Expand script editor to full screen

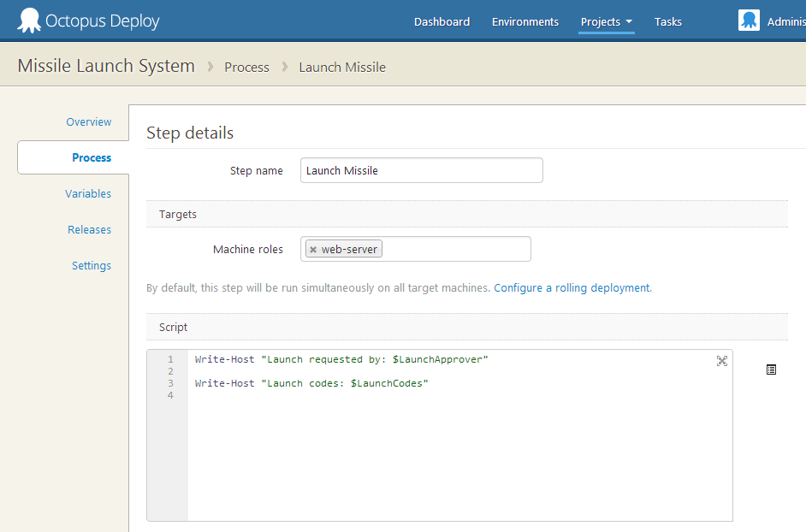(x=721, y=361)
